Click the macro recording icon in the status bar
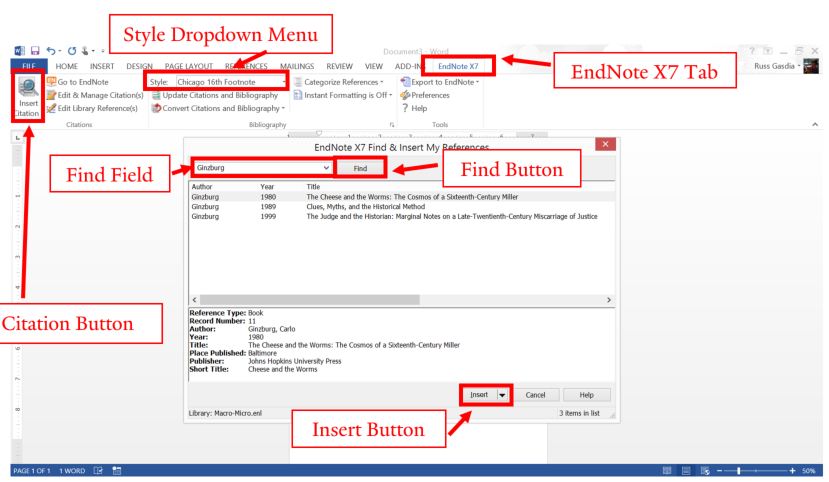This screenshot has width=829, height=482. 117,470
